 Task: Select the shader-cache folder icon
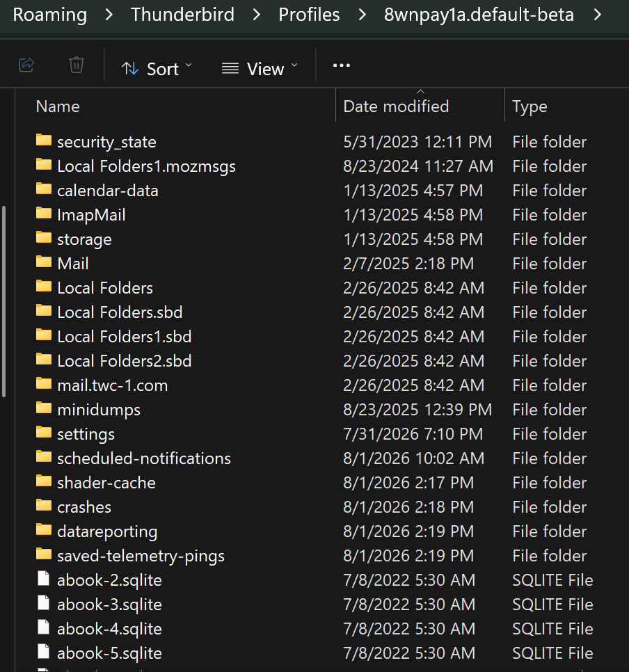coord(44,481)
